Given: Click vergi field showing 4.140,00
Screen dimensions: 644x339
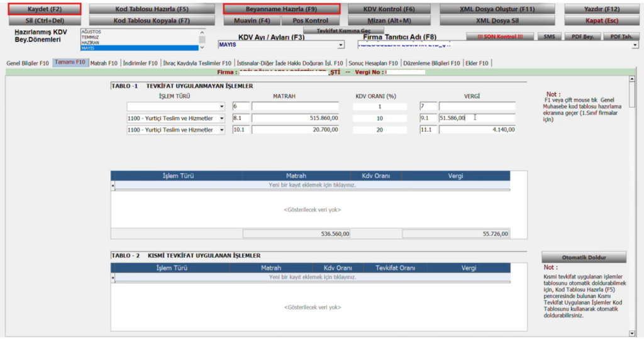Looking at the screenshot, I should coord(477,130).
